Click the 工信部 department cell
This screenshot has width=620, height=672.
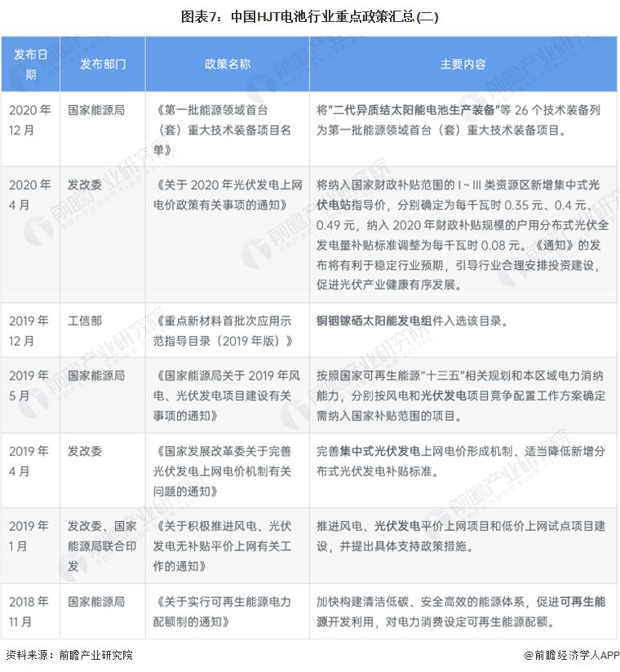coord(85,321)
